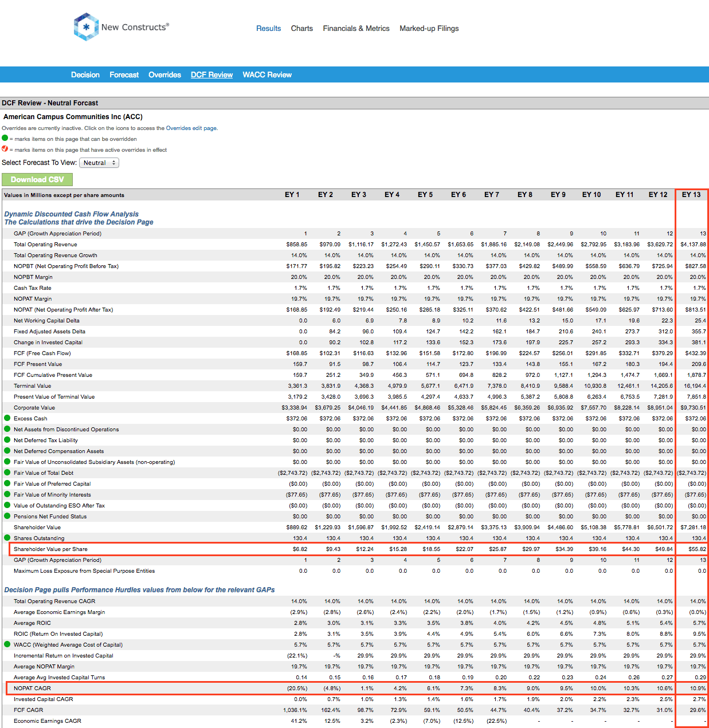The width and height of the screenshot is (709, 728).
Task: Click the EY 1 column header
Action: tap(292, 195)
